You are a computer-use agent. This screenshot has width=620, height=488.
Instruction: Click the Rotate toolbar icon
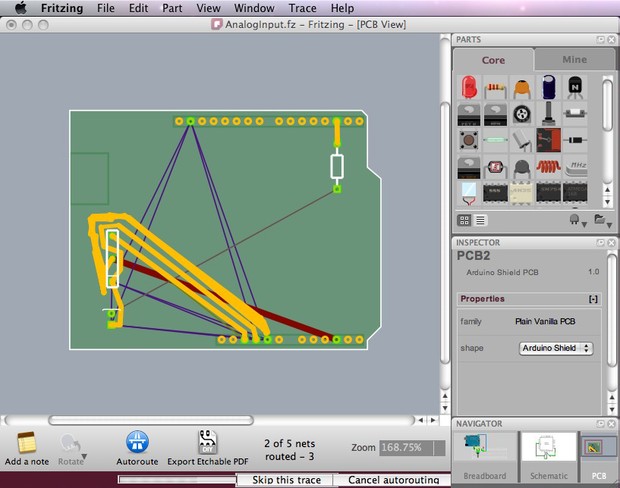tap(69, 443)
